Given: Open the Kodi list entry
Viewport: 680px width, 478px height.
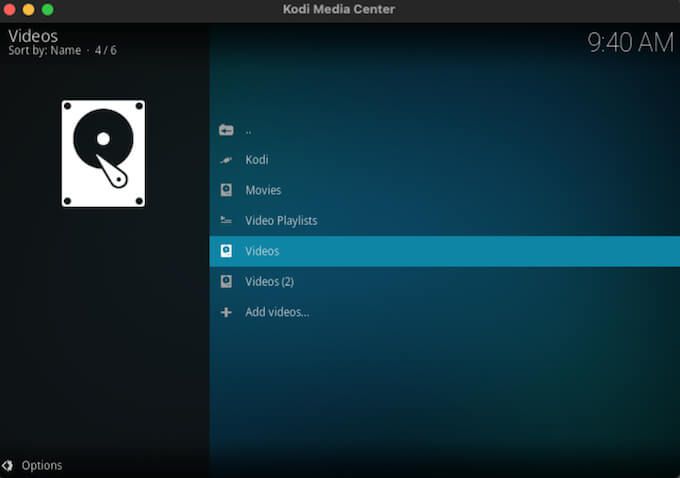Looking at the screenshot, I should pos(445,160).
